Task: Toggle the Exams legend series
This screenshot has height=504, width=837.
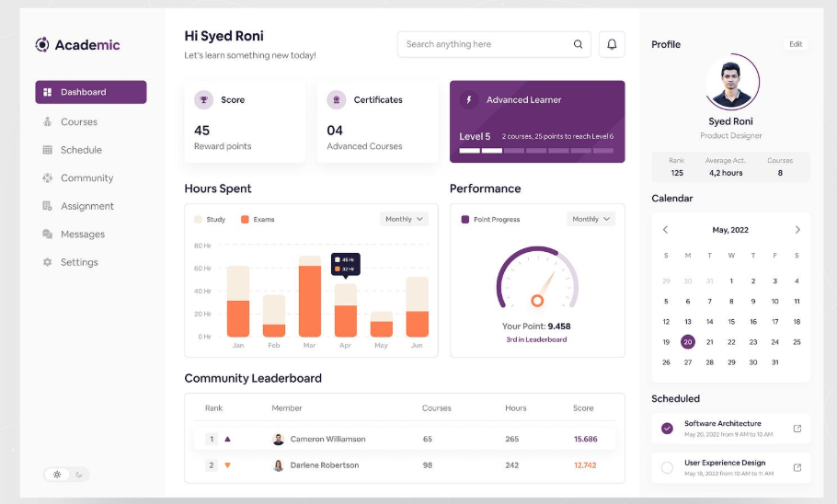Action: tap(258, 220)
